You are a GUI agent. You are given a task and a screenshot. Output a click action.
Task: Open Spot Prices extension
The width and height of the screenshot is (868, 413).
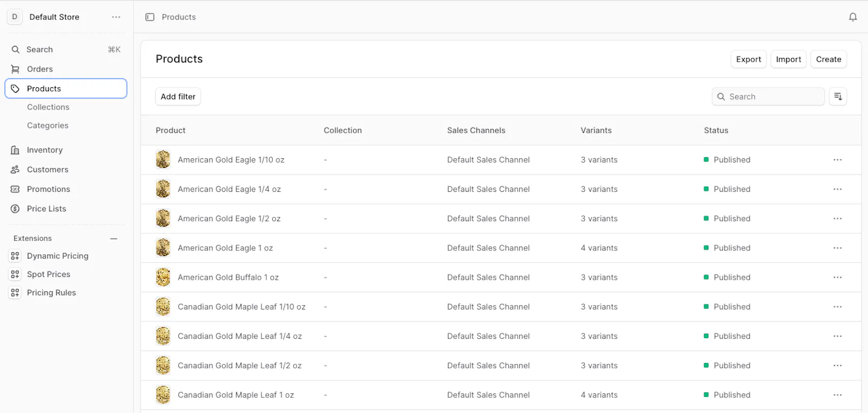pyautogui.click(x=66, y=274)
